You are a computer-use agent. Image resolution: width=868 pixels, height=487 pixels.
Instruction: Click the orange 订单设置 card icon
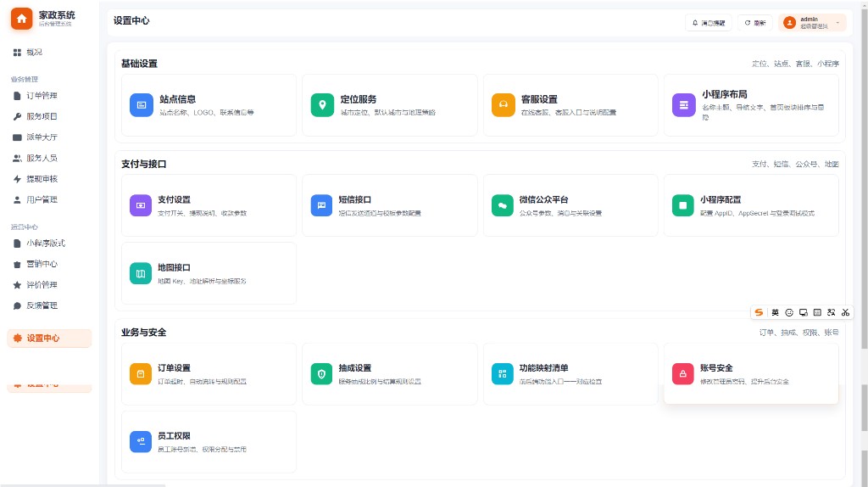(141, 374)
